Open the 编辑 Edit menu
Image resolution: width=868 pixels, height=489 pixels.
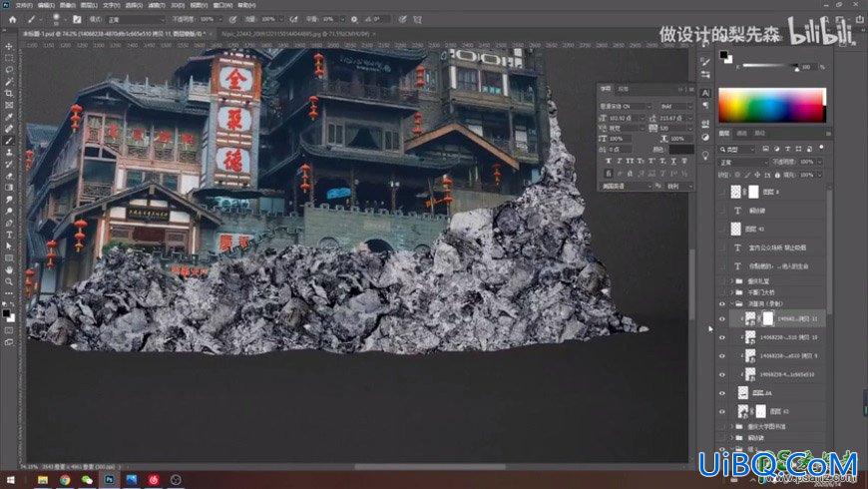(x=45, y=5)
